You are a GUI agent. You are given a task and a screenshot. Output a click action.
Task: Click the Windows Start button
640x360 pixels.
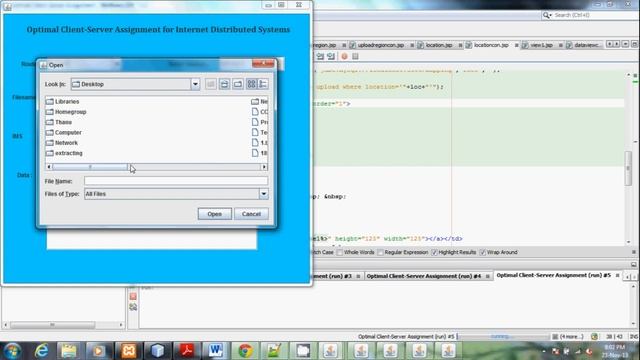[x=13, y=351]
